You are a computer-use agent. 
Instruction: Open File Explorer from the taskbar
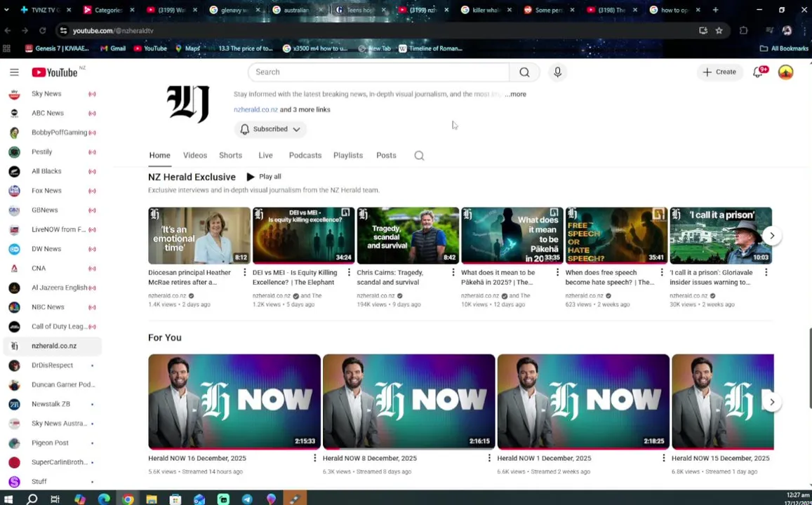coord(151,499)
